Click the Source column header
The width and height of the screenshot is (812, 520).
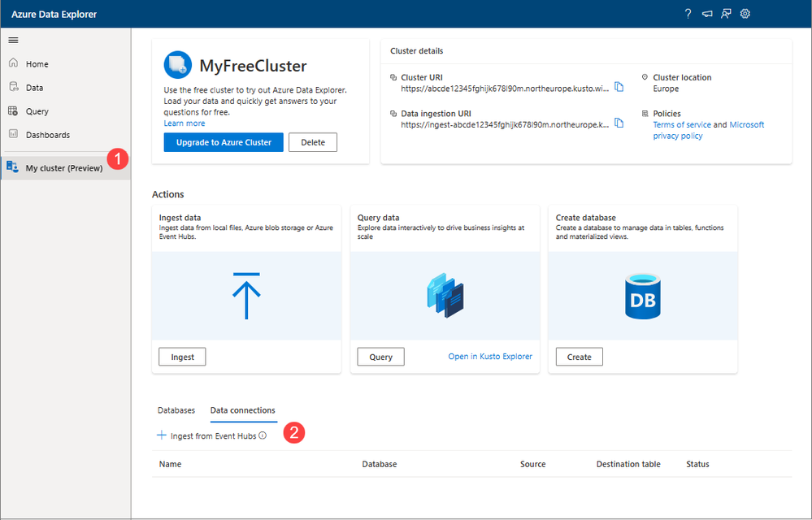pyautogui.click(x=533, y=464)
